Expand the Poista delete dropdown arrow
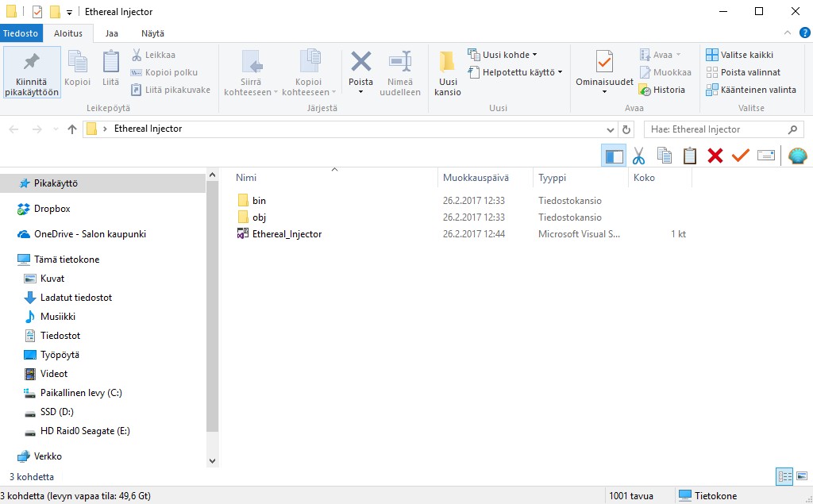Viewport: 813px width, 504px height. point(361,92)
